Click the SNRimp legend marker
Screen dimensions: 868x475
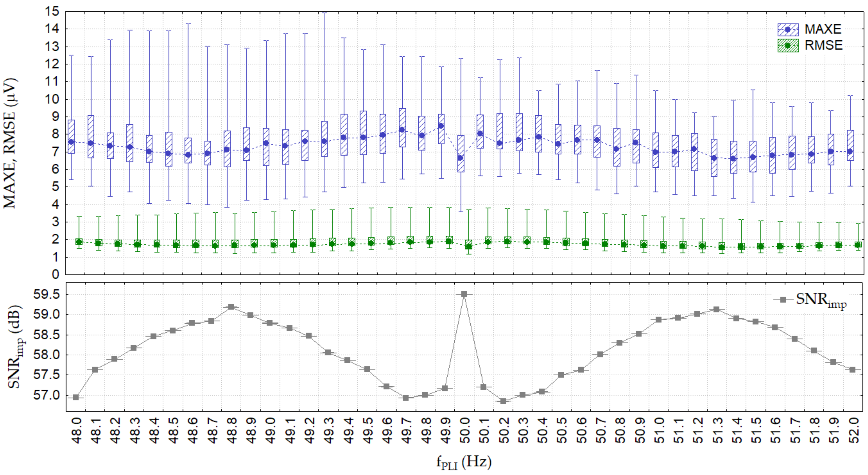pos(783,299)
